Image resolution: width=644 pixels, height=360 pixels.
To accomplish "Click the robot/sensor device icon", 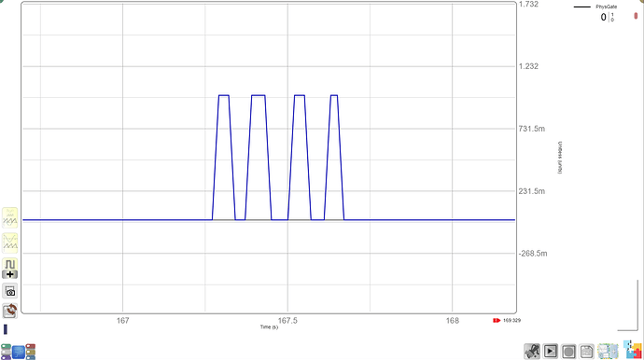I will click(x=532, y=352).
